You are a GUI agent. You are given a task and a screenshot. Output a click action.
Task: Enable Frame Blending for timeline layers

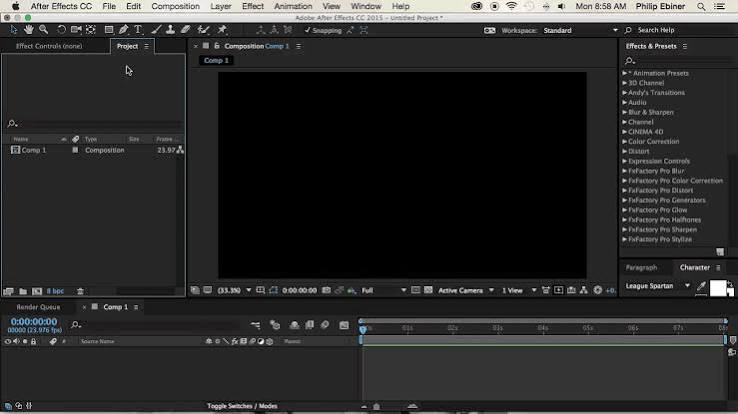click(x=310, y=325)
